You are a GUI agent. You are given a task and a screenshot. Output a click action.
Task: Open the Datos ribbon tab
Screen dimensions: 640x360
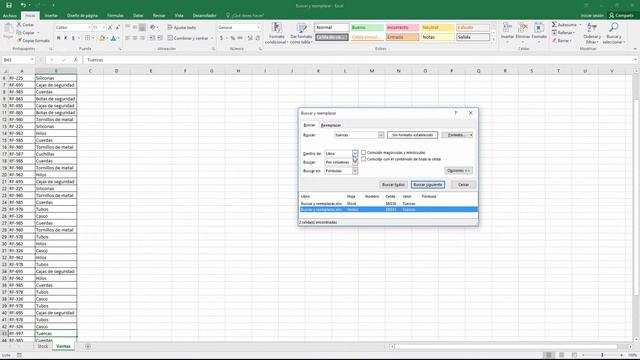[x=138, y=16]
